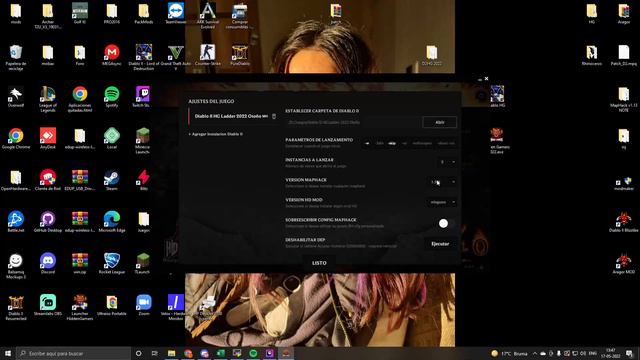Image resolution: width=640 pixels, height=360 pixels.
Task: Open the Steam desktop shortcut
Action: (x=112, y=180)
